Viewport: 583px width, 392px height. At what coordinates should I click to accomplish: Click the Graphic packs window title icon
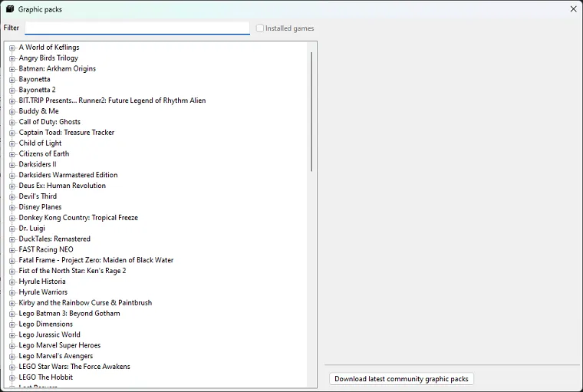click(10, 9)
